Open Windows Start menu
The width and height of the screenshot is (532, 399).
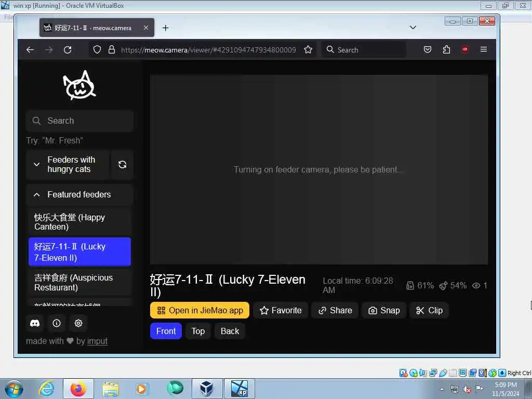(14, 389)
